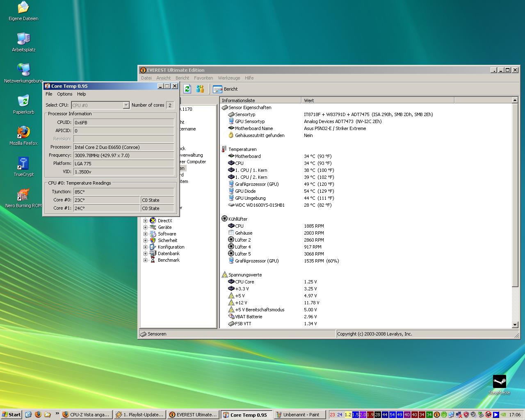This screenshot has height=420, width=525.
Task: Expand the Benchmark tree node
Action: coord(145,260)
